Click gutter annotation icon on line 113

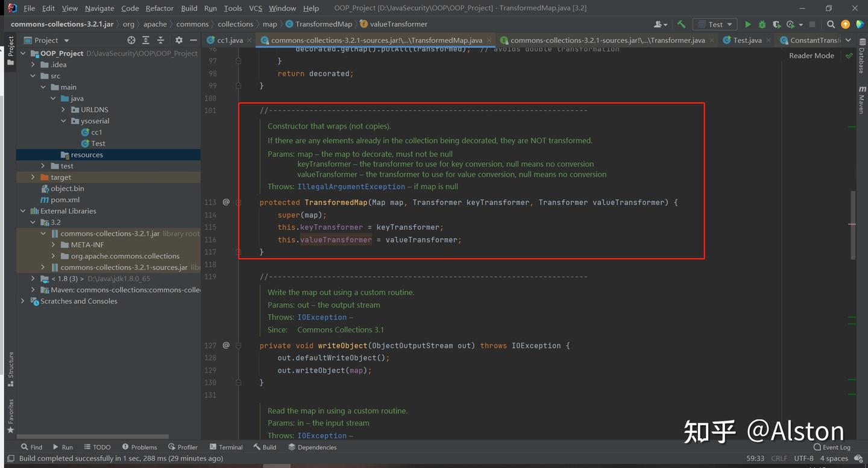tap(226, 202)
